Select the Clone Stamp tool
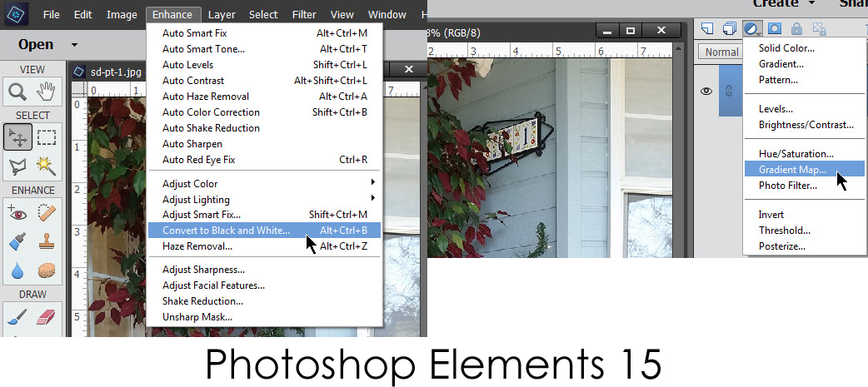868x387 pixels. (x=46, y=241)
